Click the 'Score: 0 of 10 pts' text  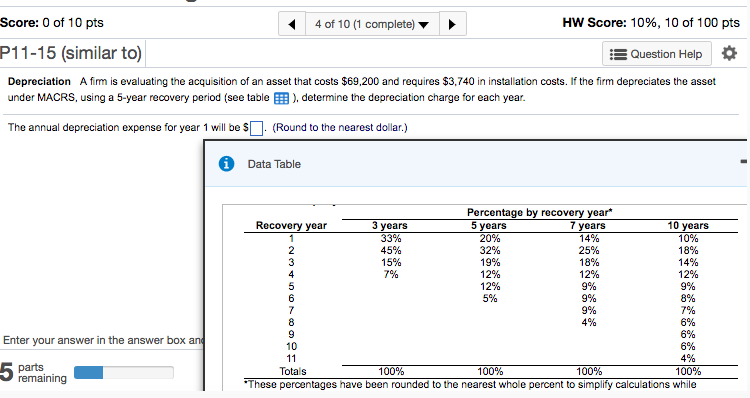pyautogui.click(x=52, y=22)
